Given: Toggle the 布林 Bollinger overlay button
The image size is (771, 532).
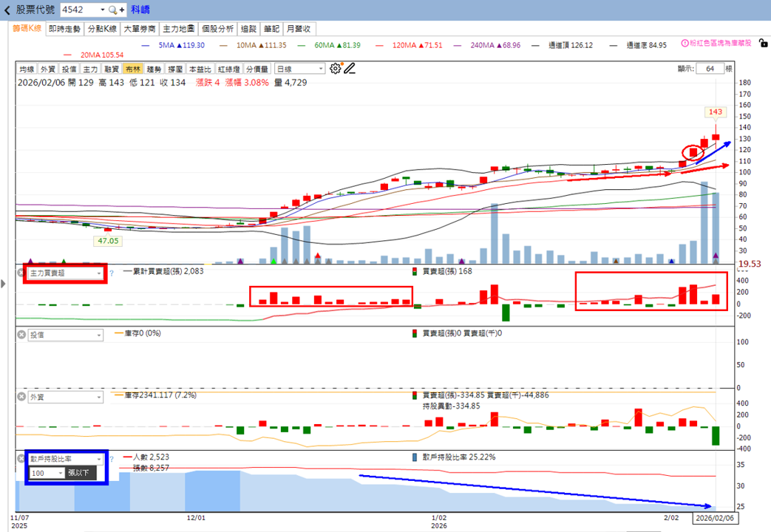Looking at the screenshot, I should coord(133,69).
